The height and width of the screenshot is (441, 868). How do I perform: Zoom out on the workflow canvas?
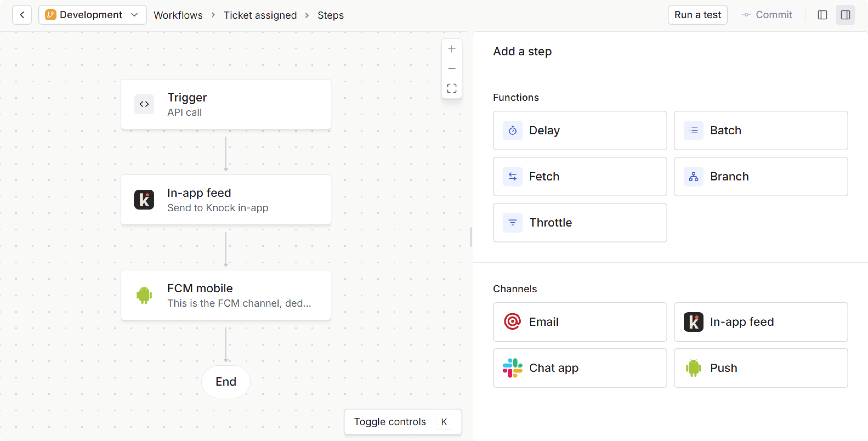point(452,69)
